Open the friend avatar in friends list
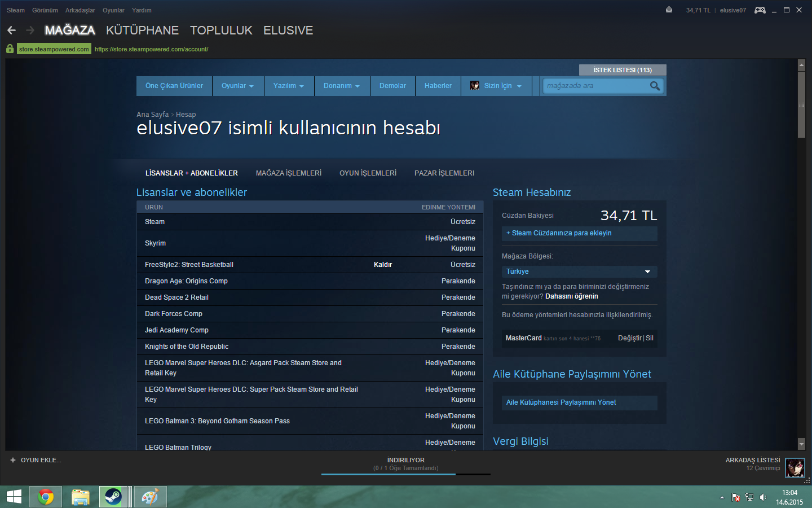Viewport: 812px width, 508px height. 795,467
